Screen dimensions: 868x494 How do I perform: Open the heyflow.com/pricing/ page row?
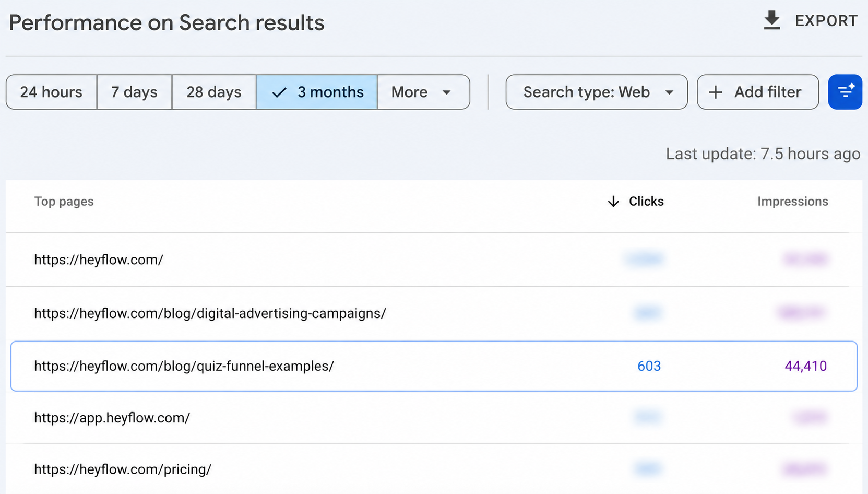coord(434,469)
